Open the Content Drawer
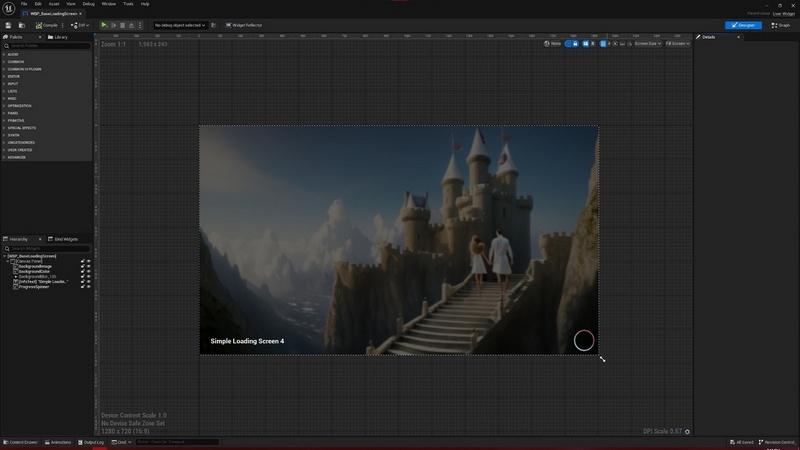Viewport: 800px width, 450px height. 20,442
